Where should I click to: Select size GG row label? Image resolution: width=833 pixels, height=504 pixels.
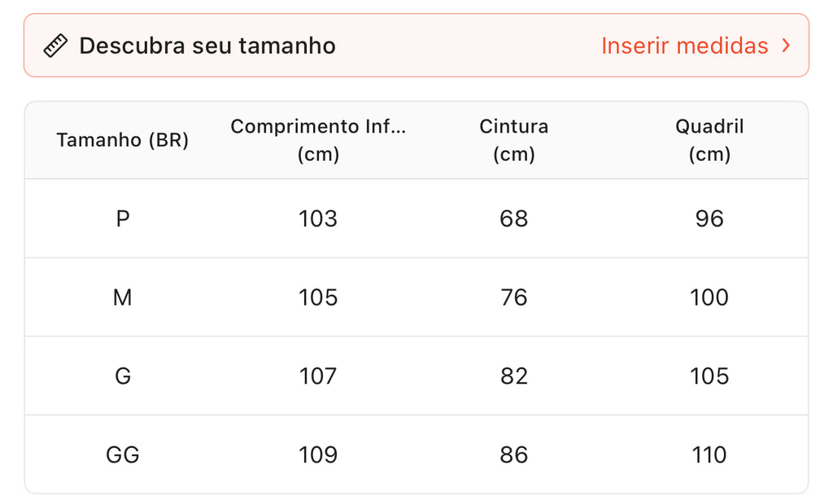[x=123, y=455]
